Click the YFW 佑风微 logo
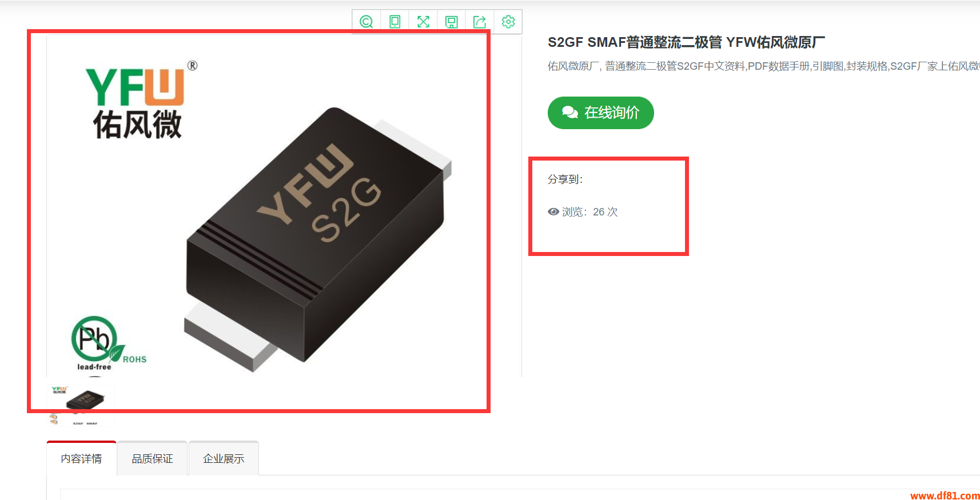 click(x=140, y=100)
